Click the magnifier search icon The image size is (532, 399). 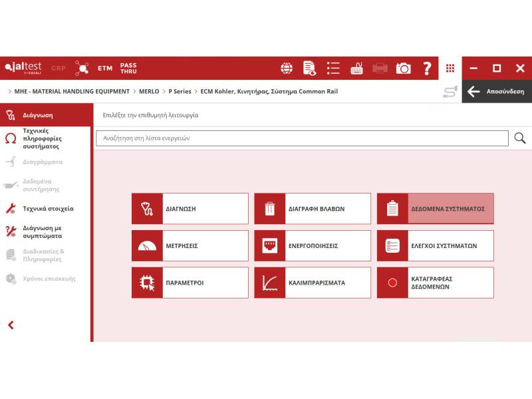[x=519, y=138]
